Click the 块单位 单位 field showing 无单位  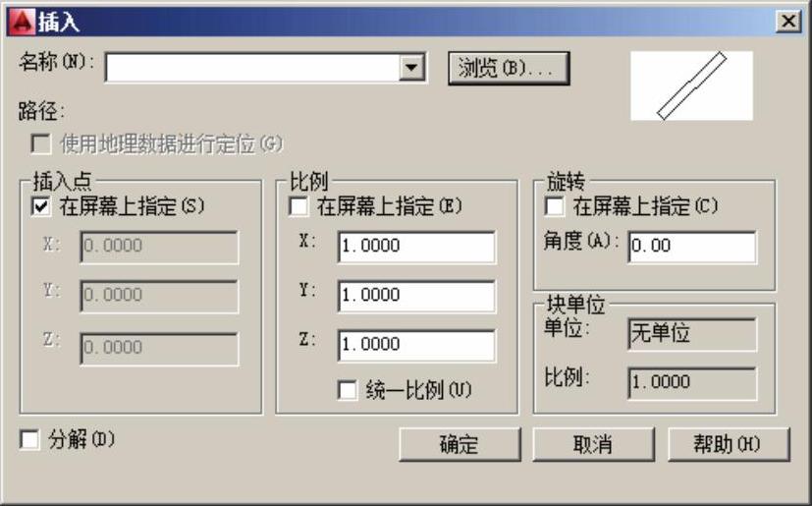692,333
